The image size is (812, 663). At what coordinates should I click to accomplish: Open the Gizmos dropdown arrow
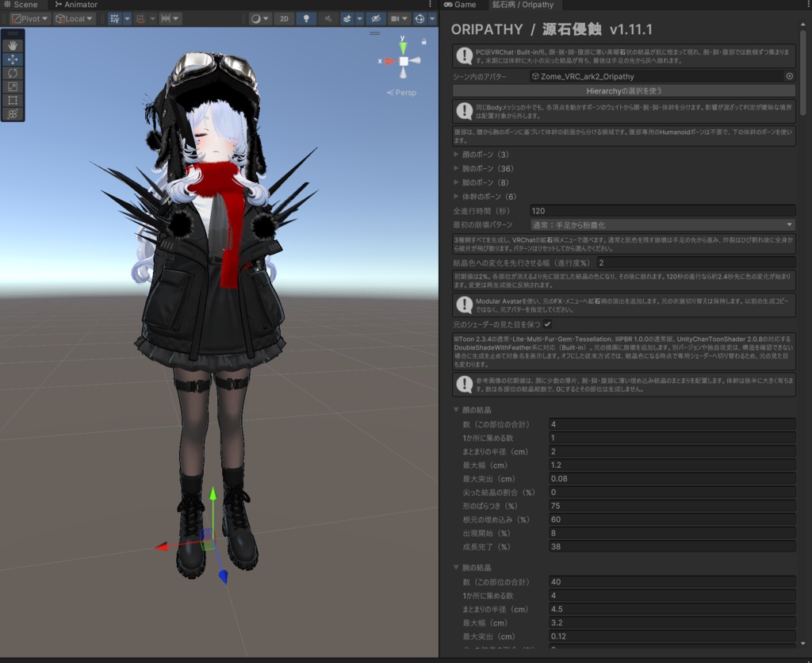pyautogui.click(x=432, y=19)
